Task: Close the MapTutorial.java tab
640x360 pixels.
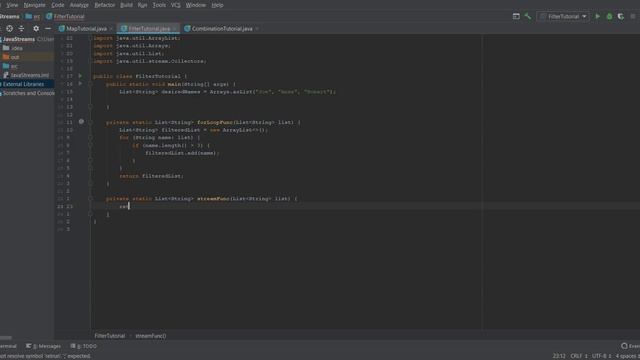Action: 111,29
